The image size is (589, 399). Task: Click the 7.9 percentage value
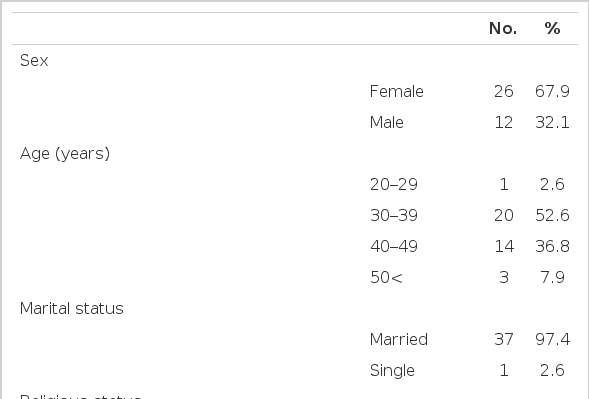(x=552, y=278)
